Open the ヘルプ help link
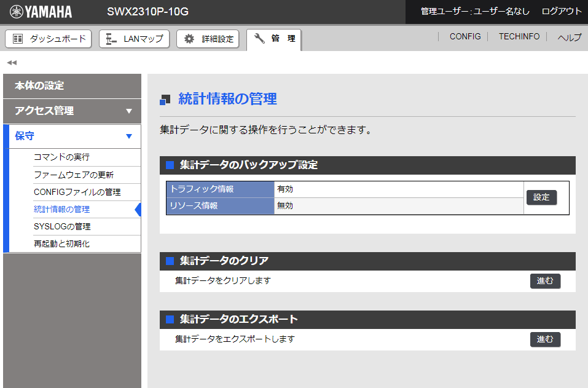The width and height of the screenshot is (588, 388). pos(569,38)
